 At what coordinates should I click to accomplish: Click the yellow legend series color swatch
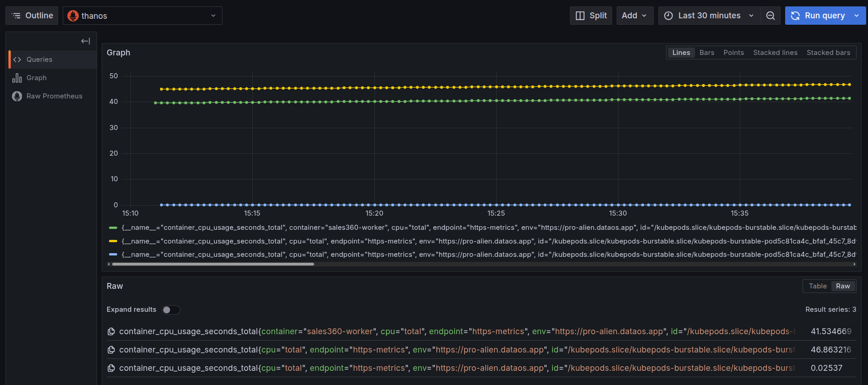113,241
